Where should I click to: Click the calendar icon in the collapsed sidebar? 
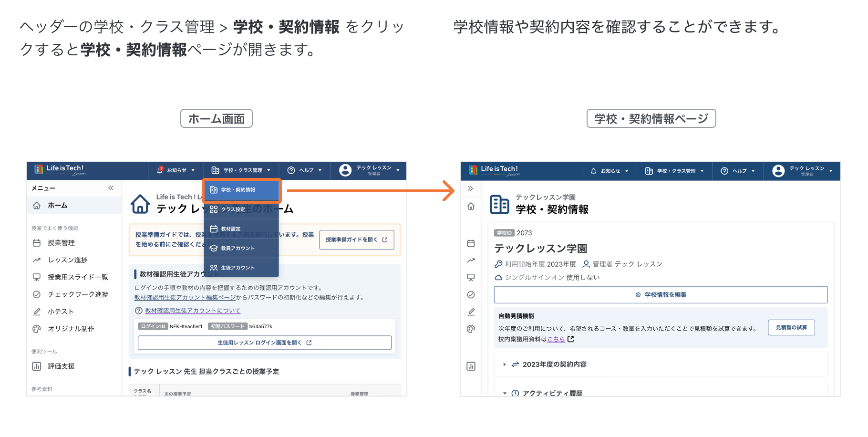point(471,243)
